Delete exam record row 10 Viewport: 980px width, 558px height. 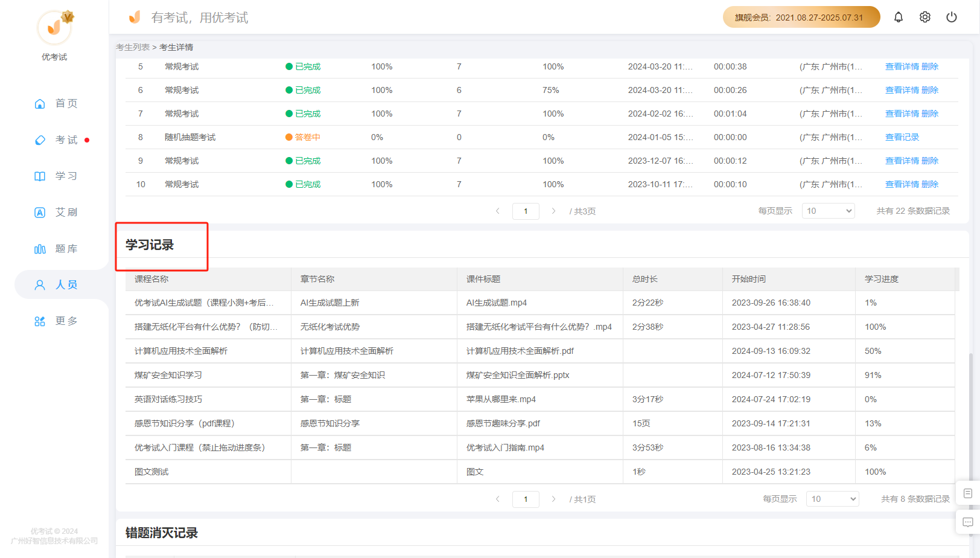click(930, 184)
